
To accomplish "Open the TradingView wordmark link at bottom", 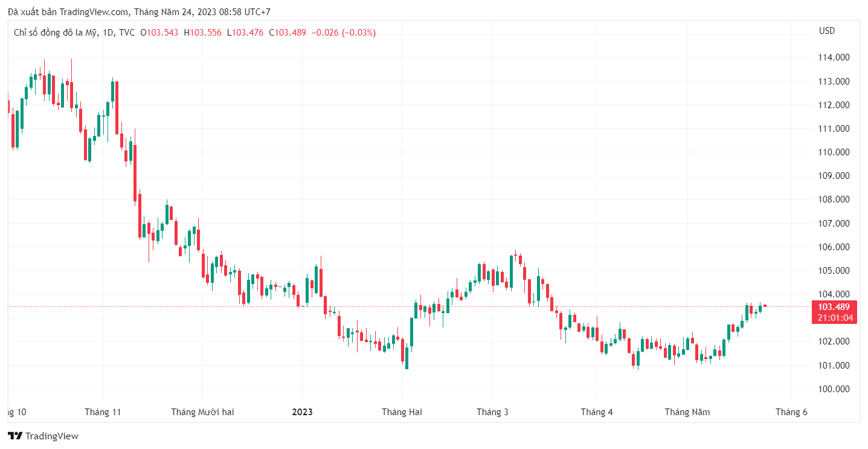I will (x=52, y=436).
